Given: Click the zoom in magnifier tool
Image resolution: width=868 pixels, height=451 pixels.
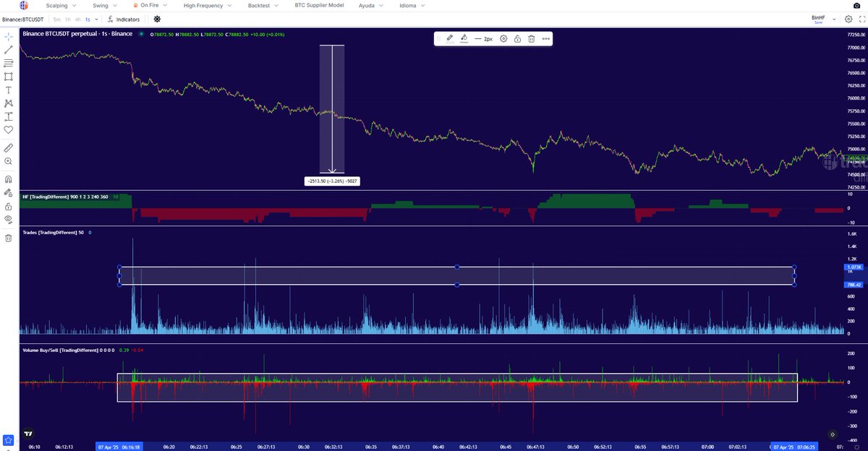Looking at the screenshot, I should [x=9, y=161].
